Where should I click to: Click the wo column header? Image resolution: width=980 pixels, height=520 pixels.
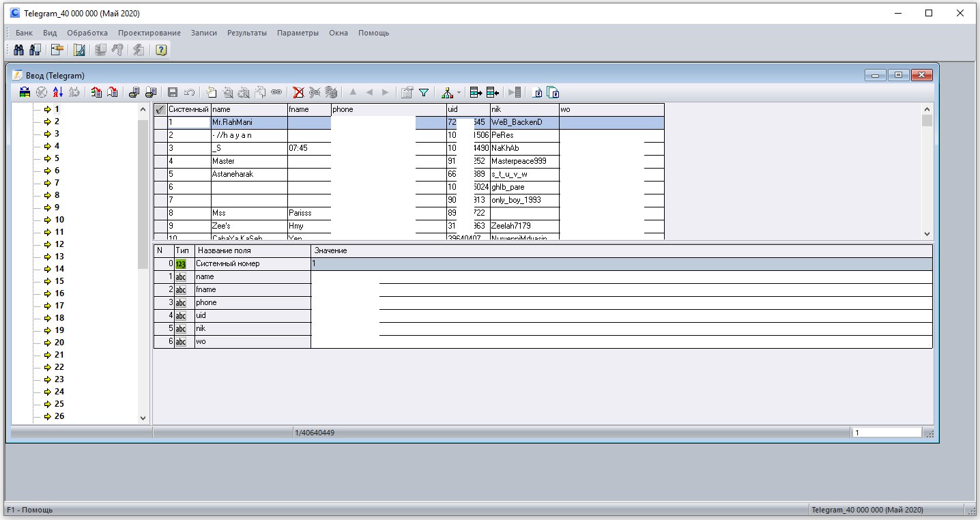(611, 109)
